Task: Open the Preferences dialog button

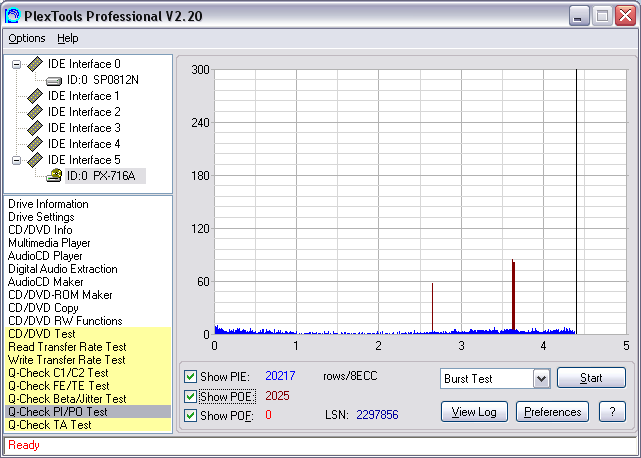Action: 552,412
